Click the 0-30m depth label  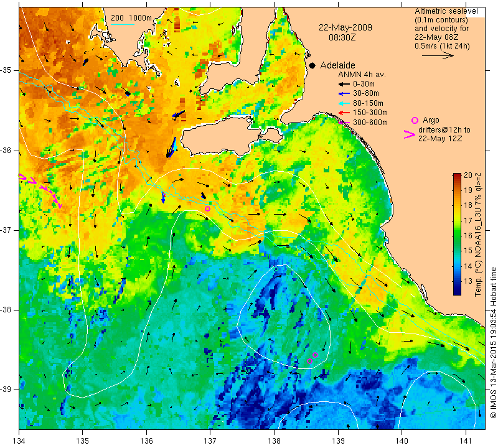pyautogui.click(x=364, y=84)
